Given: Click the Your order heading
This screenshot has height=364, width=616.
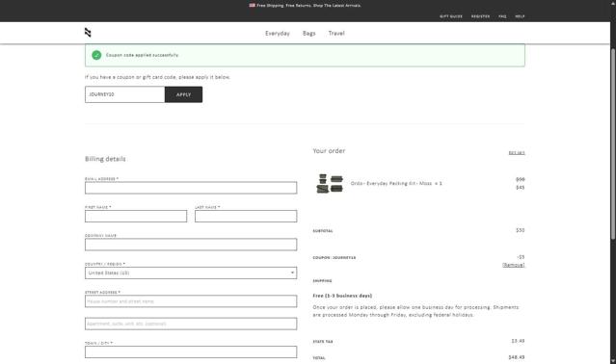Looking at the screenshot, I should coord(329,151).
